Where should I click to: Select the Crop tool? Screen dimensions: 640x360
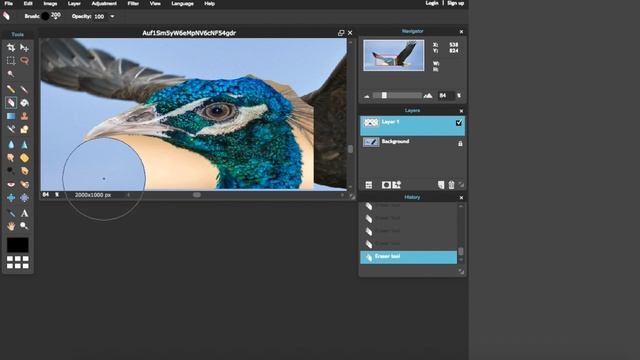point(11,48)
